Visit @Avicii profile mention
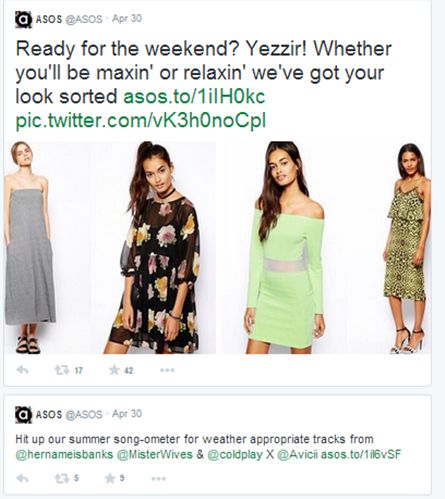The height and width of the screenshot is (499, 445). (x=298, y=454)
